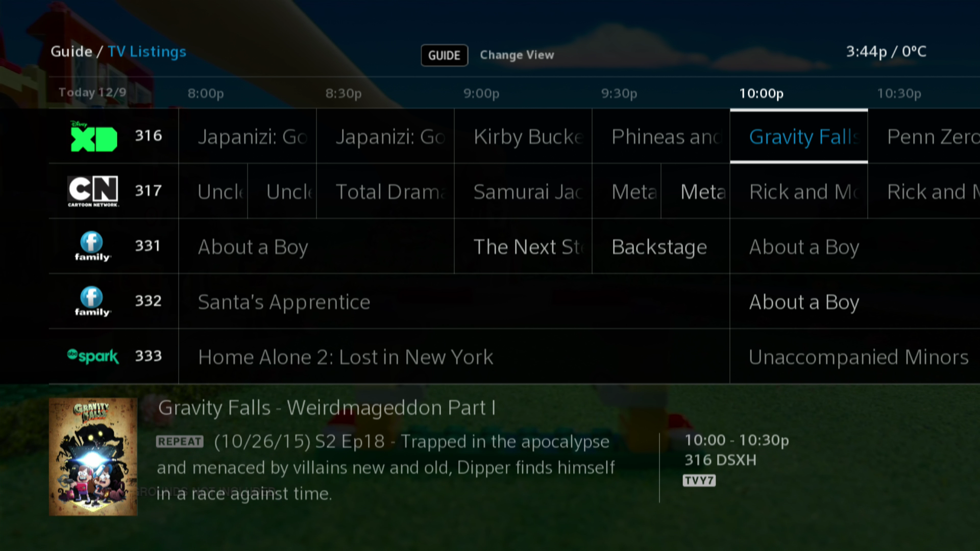
Task: Select the Spark channel icon (333)
Action: 92,356
